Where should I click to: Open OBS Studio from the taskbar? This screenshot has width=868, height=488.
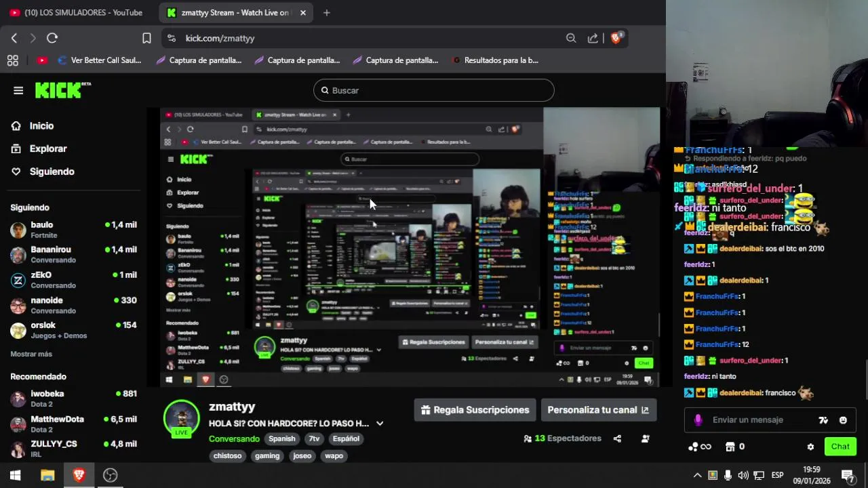point(110,475)
